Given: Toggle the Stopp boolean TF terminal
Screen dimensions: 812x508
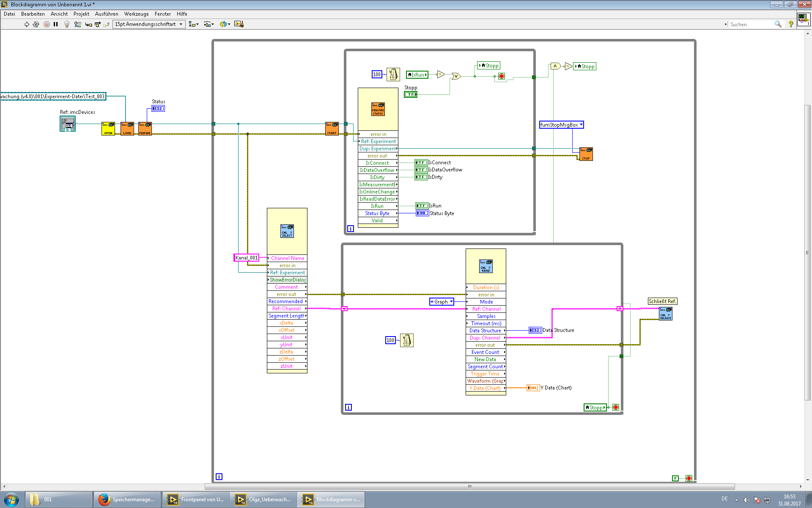Looking at the screenshot, I should pyautogui.click(x=410, y=94).
